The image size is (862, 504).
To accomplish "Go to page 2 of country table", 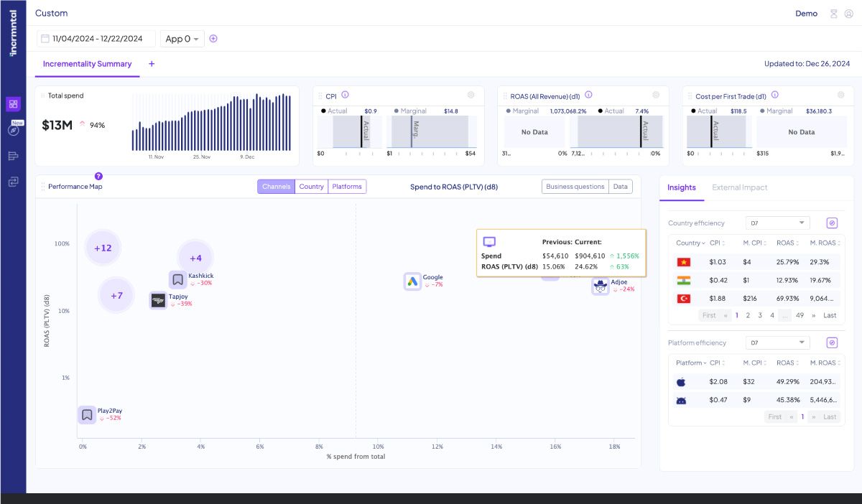I will (x=748, y=315).
